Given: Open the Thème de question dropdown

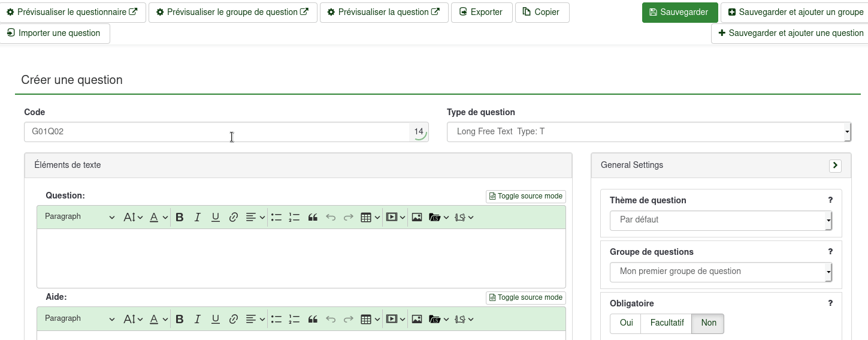Looking at the screenshot, I should click(x=721, y=220).
